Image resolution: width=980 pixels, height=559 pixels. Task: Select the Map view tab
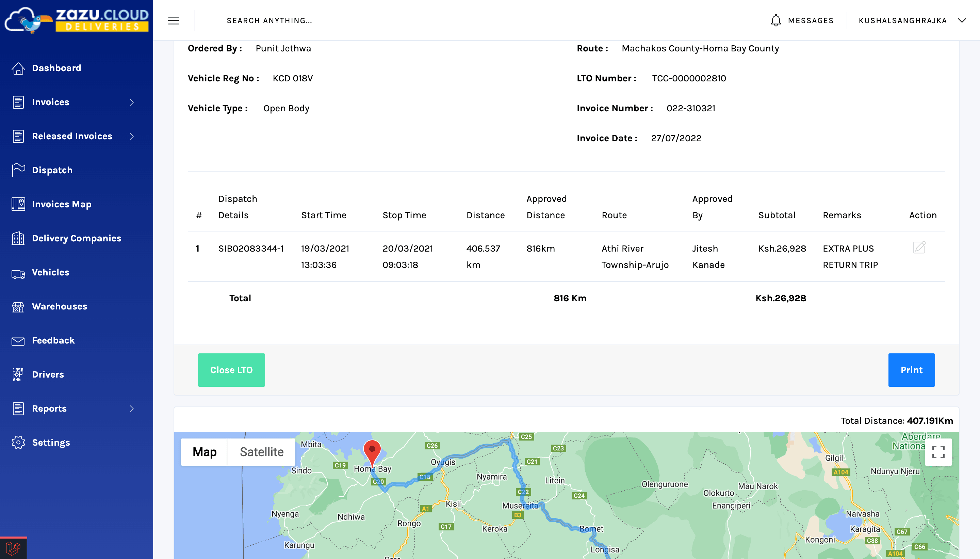tap(205, 452)
